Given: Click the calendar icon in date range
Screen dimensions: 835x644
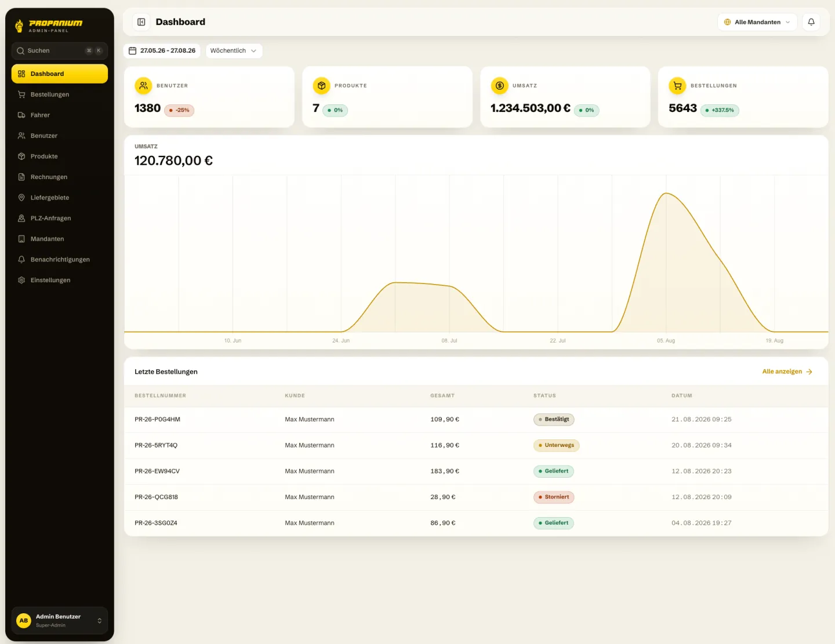Looking at the screenshot, I should point(132,51).
